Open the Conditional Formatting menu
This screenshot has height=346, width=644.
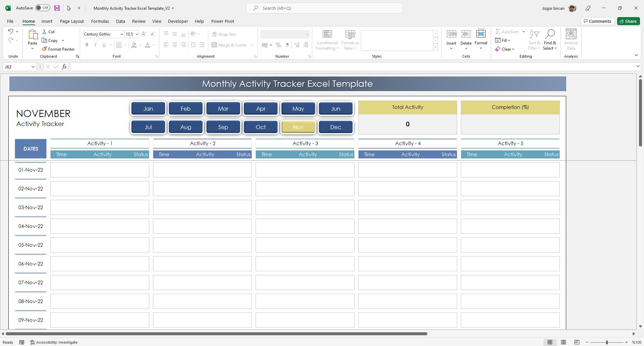click(x=327, y=40)
